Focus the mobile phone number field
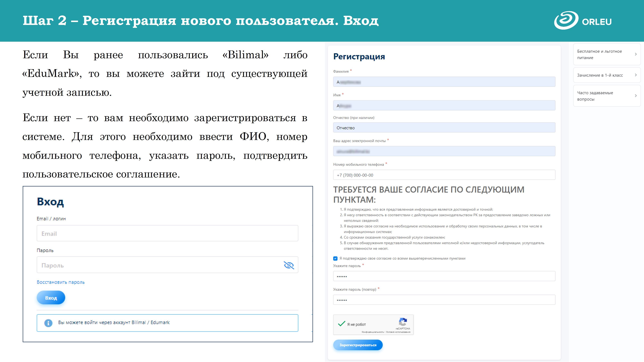Viewport: 644px width, 362px height. coord(444,175)
